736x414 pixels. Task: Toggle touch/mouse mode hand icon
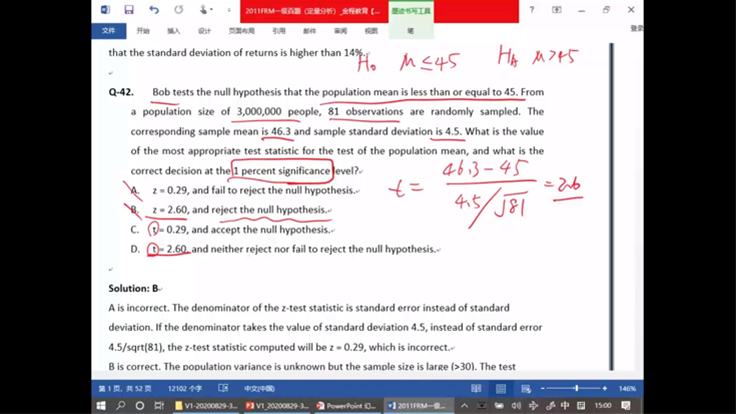coord(204,10)
